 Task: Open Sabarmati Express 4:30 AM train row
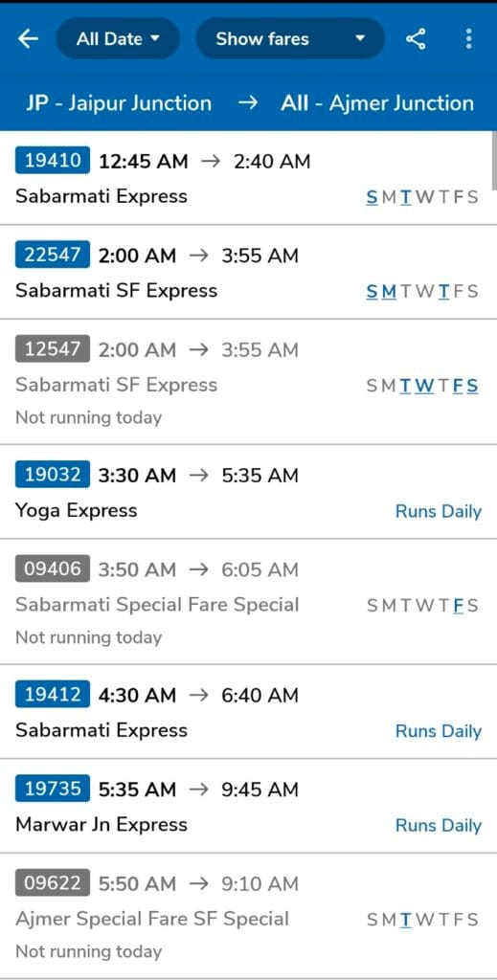248,711
